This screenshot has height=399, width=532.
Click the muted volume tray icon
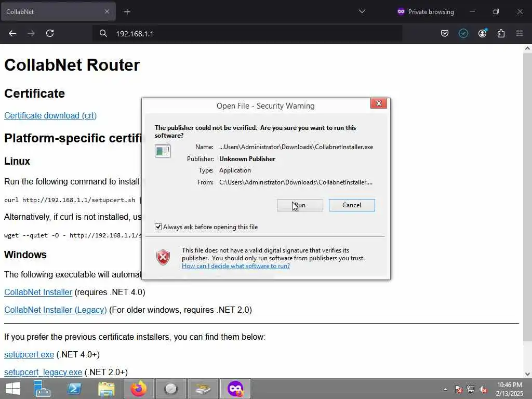coord(483,389)
